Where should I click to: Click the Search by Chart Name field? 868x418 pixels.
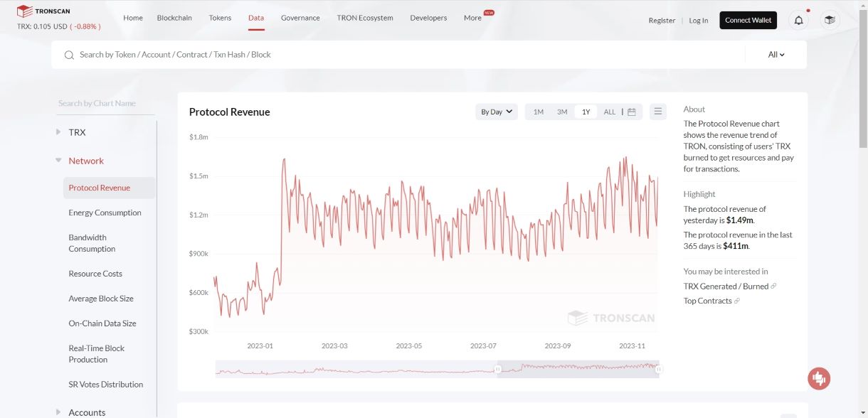pyautogui.click(x=105, y=103)
